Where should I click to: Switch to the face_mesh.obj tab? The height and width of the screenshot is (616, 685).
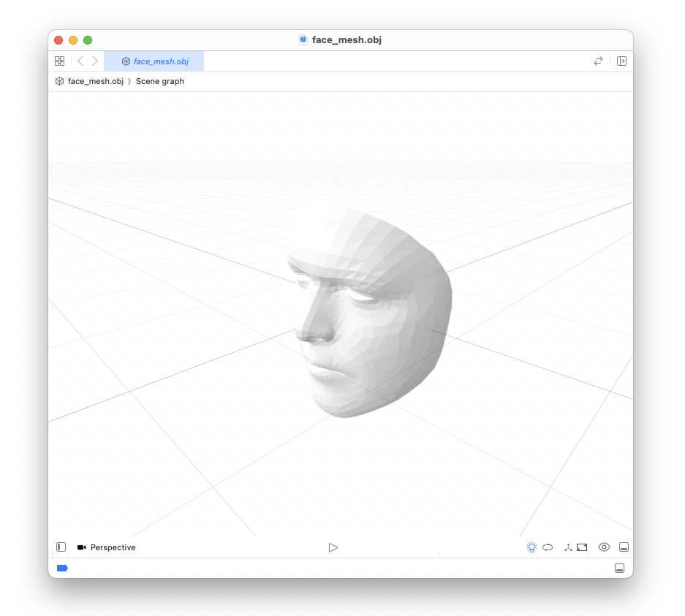pyautogui.click(x=154, y=61)
